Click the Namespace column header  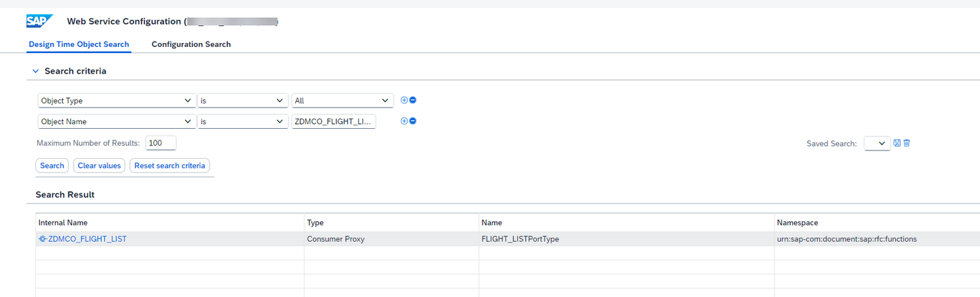pyautogui.click(x=877, y=223)
